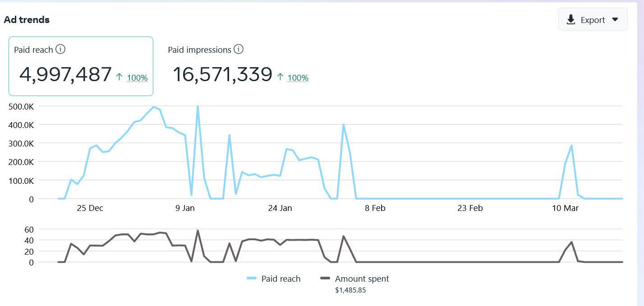Click the Paid impressions info icon
Screen dimensions: 644x306
click(238, 50)
